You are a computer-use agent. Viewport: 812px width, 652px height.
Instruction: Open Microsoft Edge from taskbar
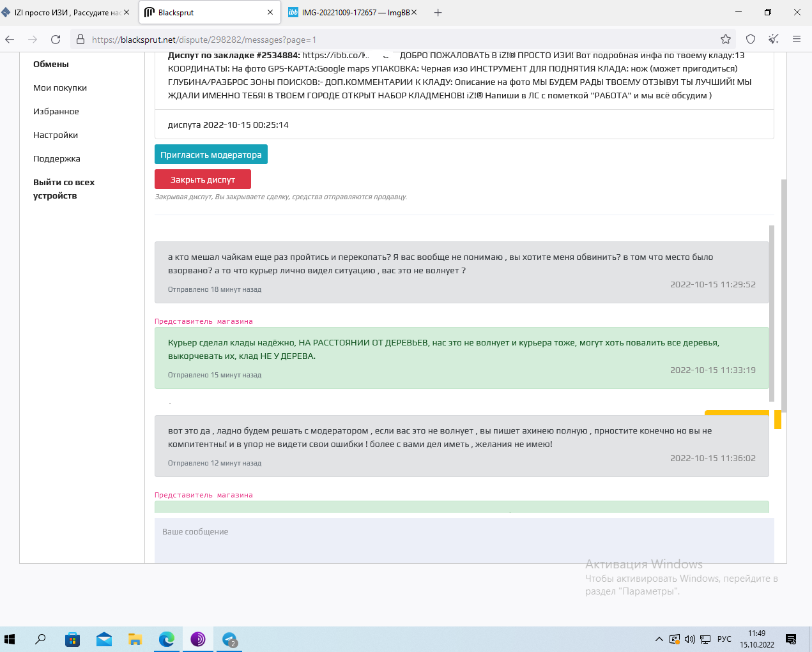166,639
